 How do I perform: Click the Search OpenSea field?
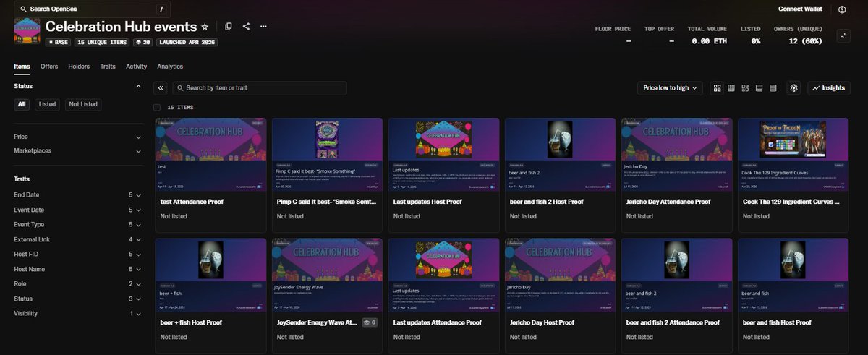click(x=93, y=9)
